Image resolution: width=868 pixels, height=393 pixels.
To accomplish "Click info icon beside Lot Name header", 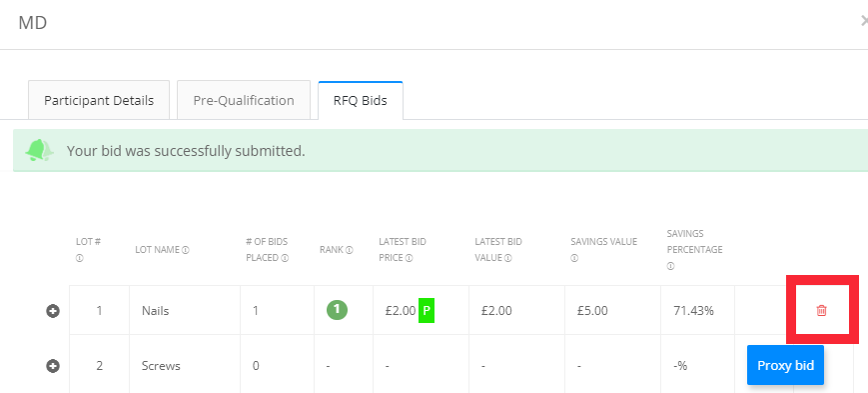I will (186, 250).
